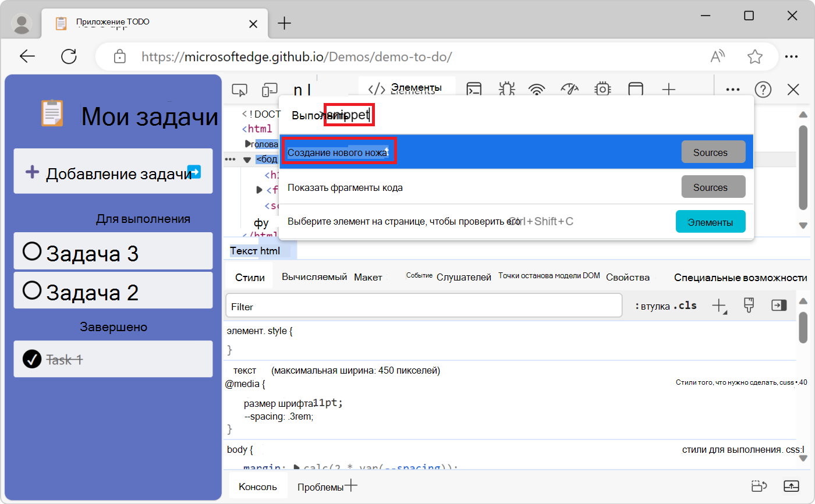Switch to the Консоль drawer tab

[258, 487]
